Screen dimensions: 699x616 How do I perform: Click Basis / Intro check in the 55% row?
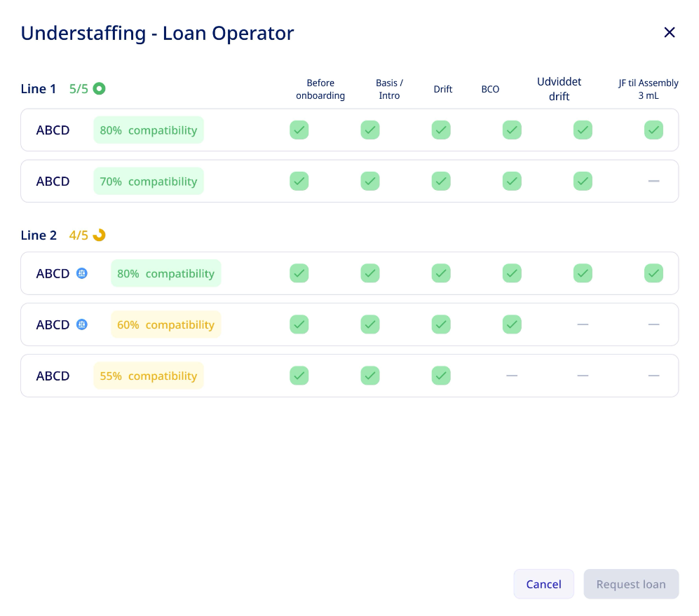coord(370,376)
